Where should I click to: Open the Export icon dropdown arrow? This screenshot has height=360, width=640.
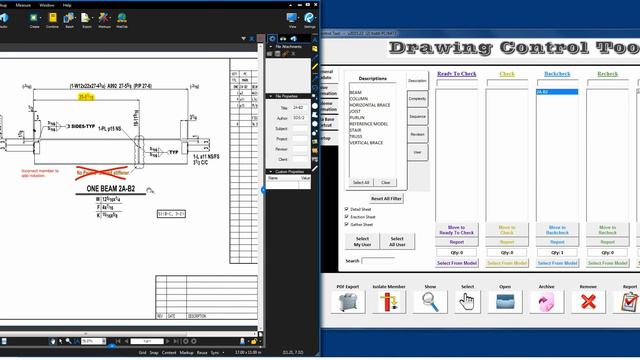click(92, 18)
